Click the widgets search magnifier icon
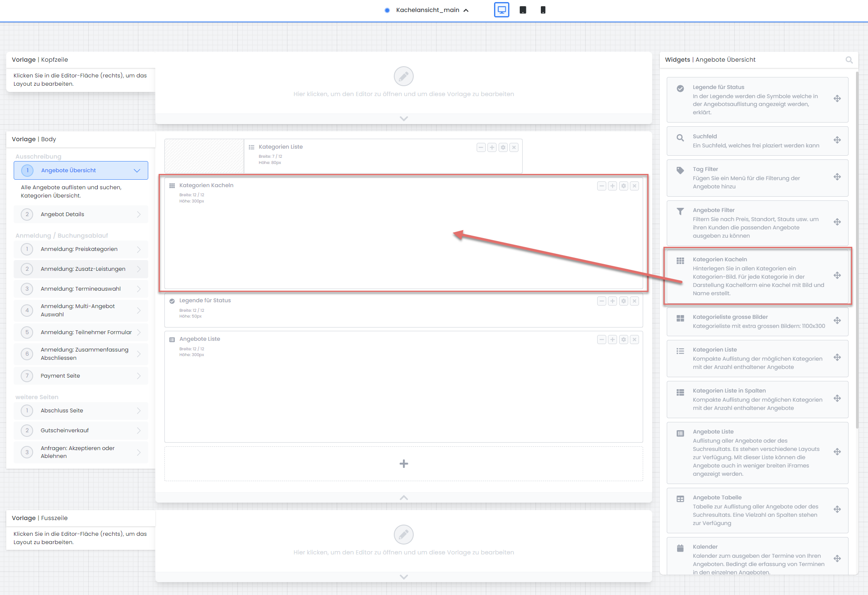Image resolution: width=868 pixels, height=595 pixels. pos(849,60)
